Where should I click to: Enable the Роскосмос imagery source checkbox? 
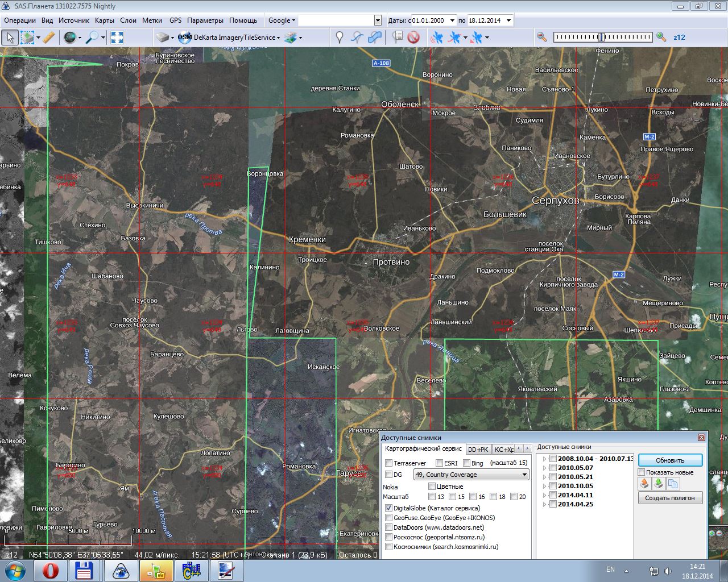coord(389,537)
